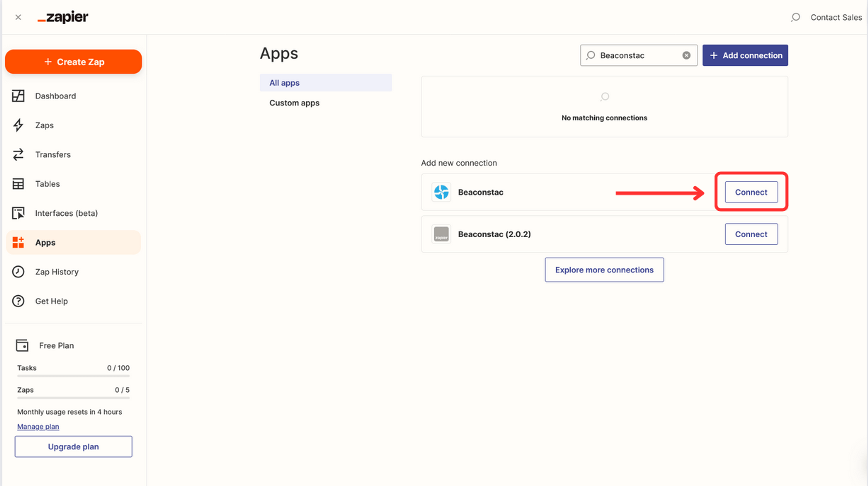The height and width of the screenshot is (486, 868).
Task: Select the Add new connection heading
Action: 459,163
